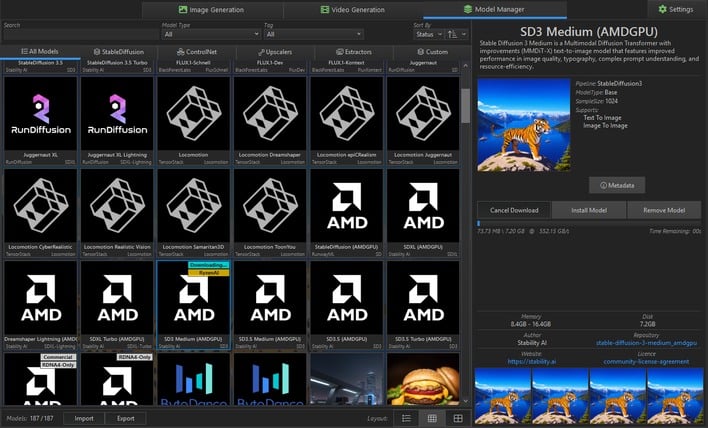The height and width of the screenshot is (428, 708).
Task: Select the SDXL Turbo (AMDGPU) model card
Action: (x=117, y=305)
